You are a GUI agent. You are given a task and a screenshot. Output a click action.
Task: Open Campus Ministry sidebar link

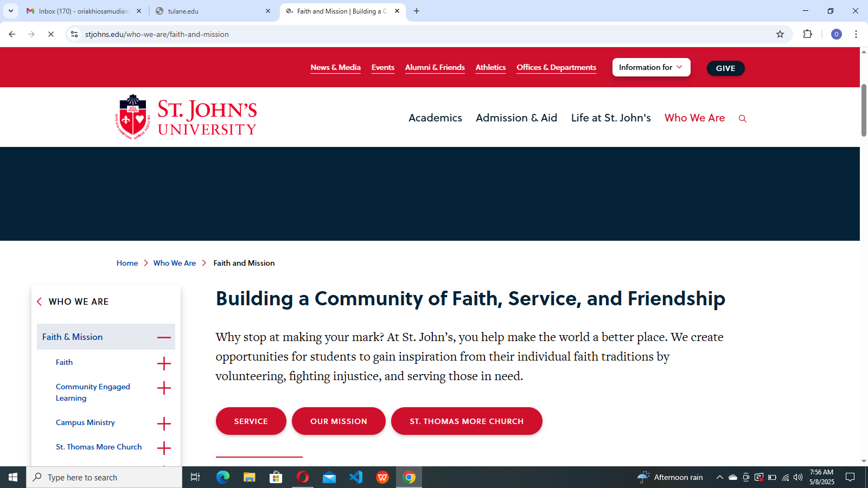pyautogui.click(x=85, y=422)
